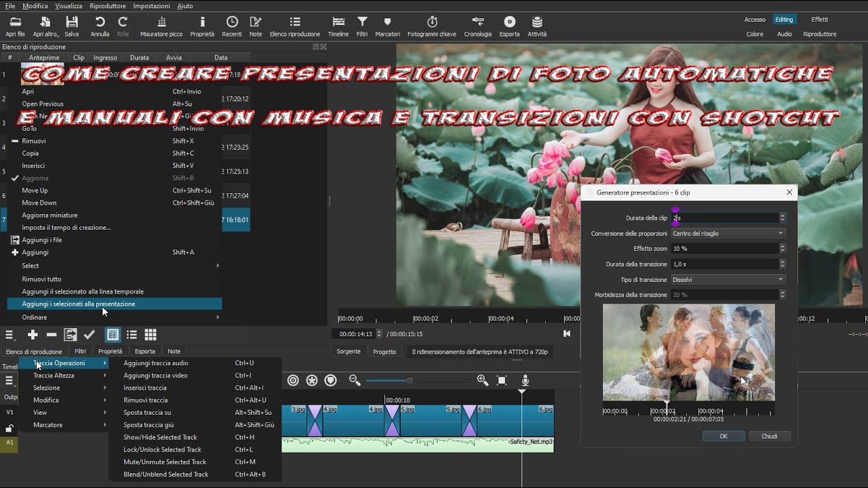Expand the Marcatore submenu

(x=64, y=425)
